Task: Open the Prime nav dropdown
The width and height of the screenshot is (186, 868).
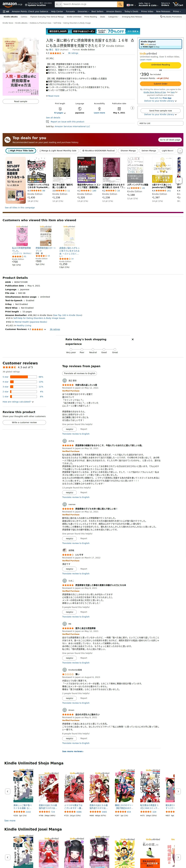Action: pos(177,11)
